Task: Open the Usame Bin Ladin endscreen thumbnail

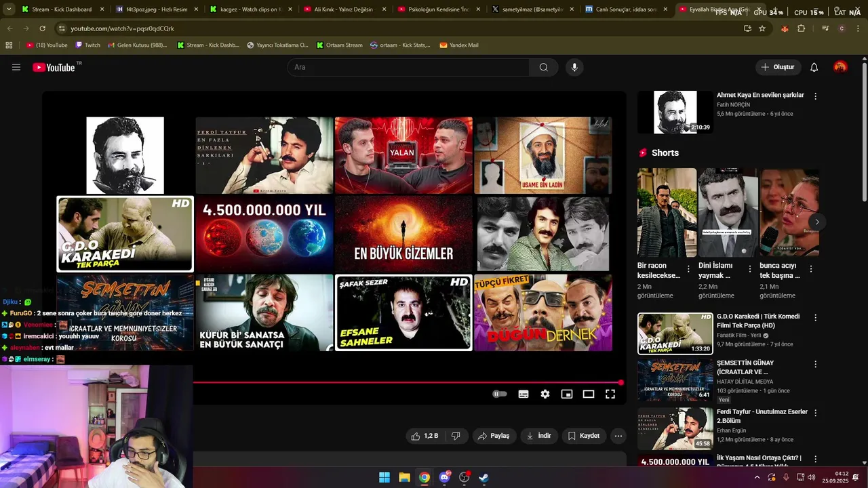Action: pyautogui.click(x=542, y=155)
